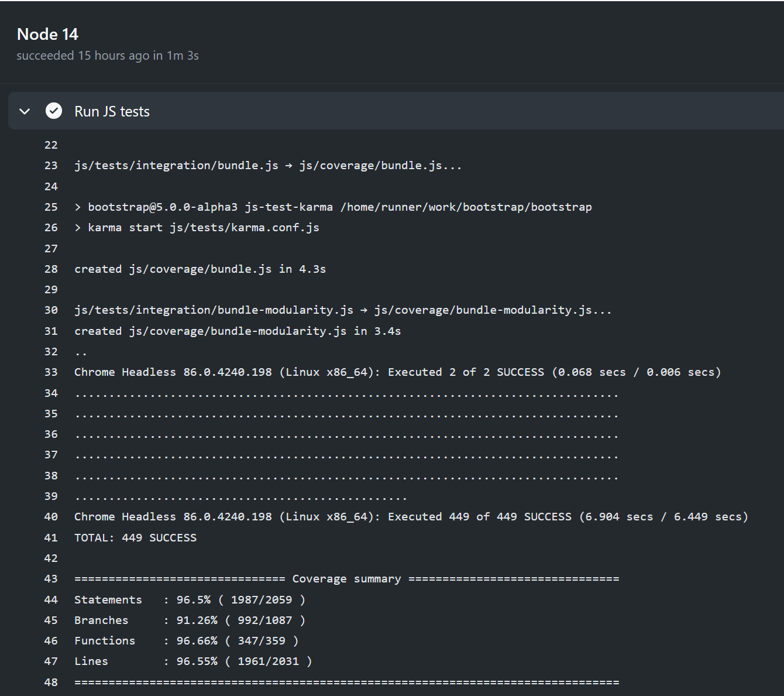
Task: Collapse the Run JS tests step chevron
Action: [x=25, y=111]
